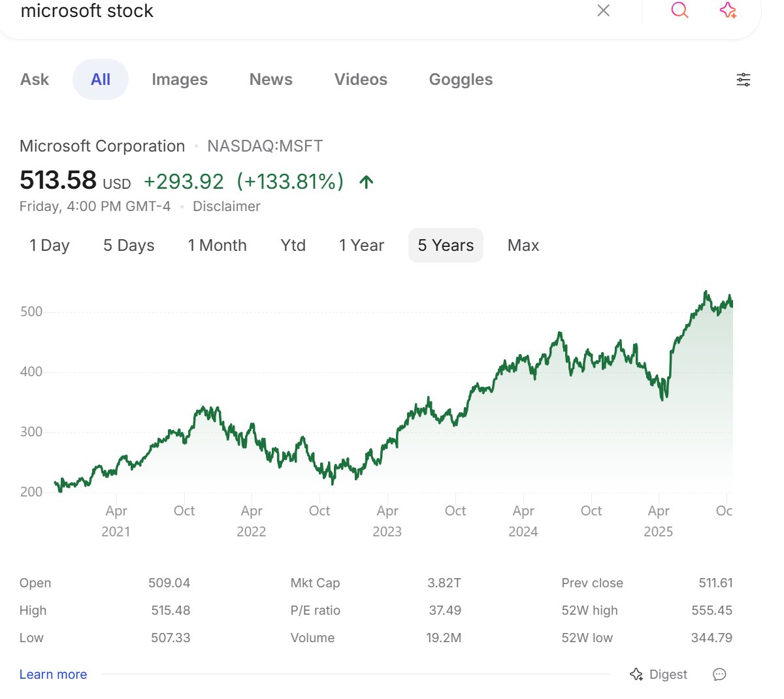
Task: Select the Goggles tab
Action: (461, 80)
